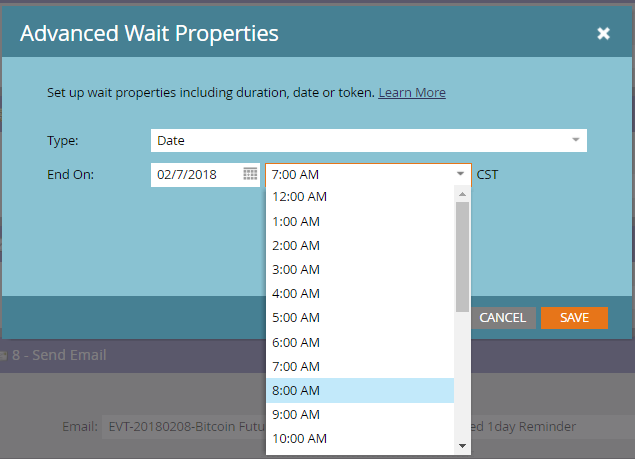Image resolution: width=635 pixels, height=459 pixels.
Task: Click the CANCEL button
Action: click(503, 318)
